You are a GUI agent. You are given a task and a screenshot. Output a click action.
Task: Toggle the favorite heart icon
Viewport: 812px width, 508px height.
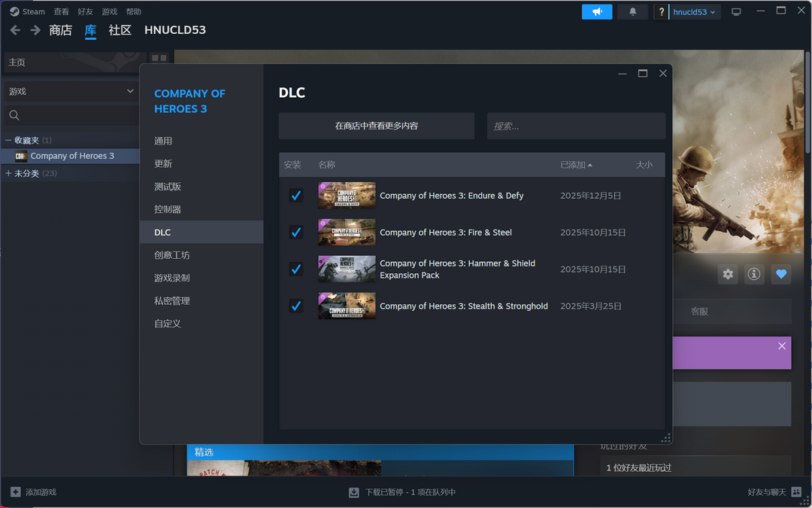click(x=781, y=274)
